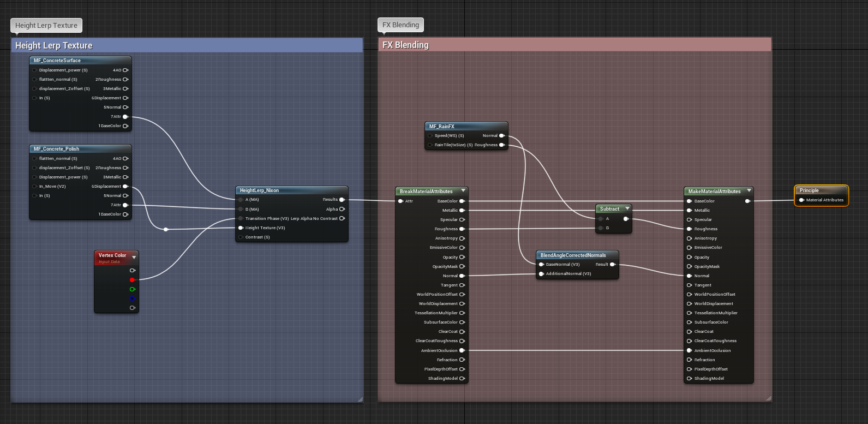Click the Material Attributes pin on Principle node
This screenshot has height=424, width=868.
coord(801,200)
